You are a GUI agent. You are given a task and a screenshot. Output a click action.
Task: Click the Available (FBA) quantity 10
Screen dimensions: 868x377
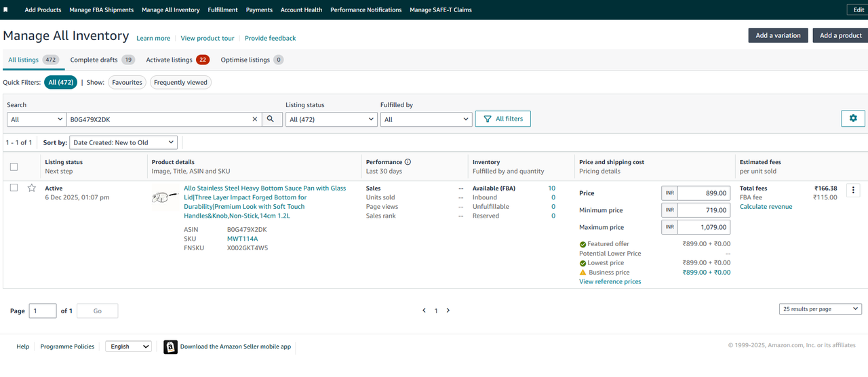552,188
